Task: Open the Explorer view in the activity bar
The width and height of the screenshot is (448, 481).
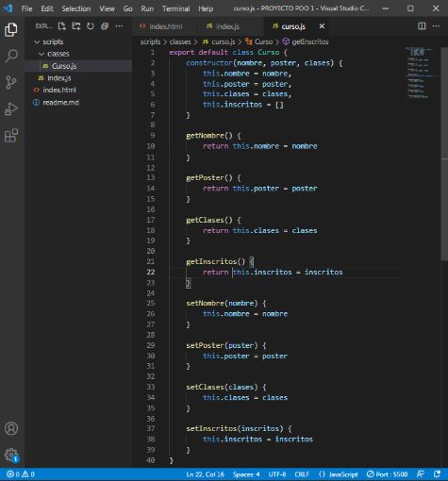Action: 11,30
